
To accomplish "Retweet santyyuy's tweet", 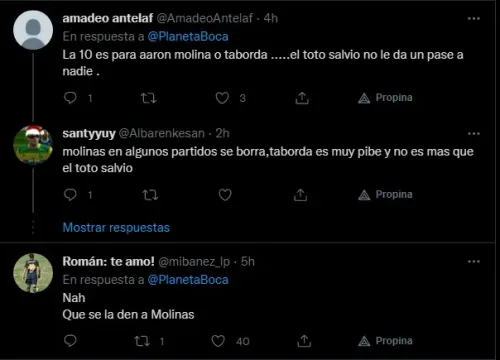I will click(x=150, y=195).
